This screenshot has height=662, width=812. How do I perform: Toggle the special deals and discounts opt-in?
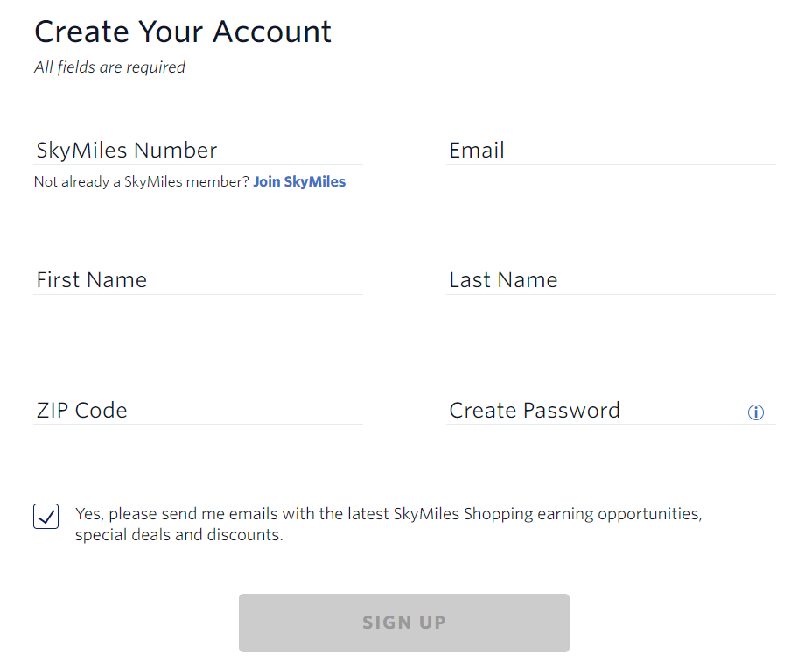[x=45, y=516]
